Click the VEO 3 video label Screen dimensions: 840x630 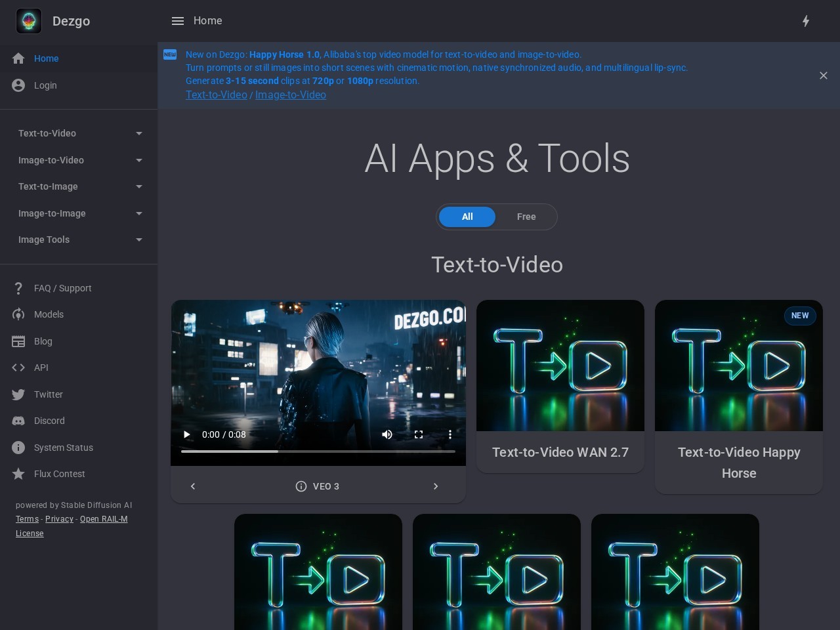[326, 486]
